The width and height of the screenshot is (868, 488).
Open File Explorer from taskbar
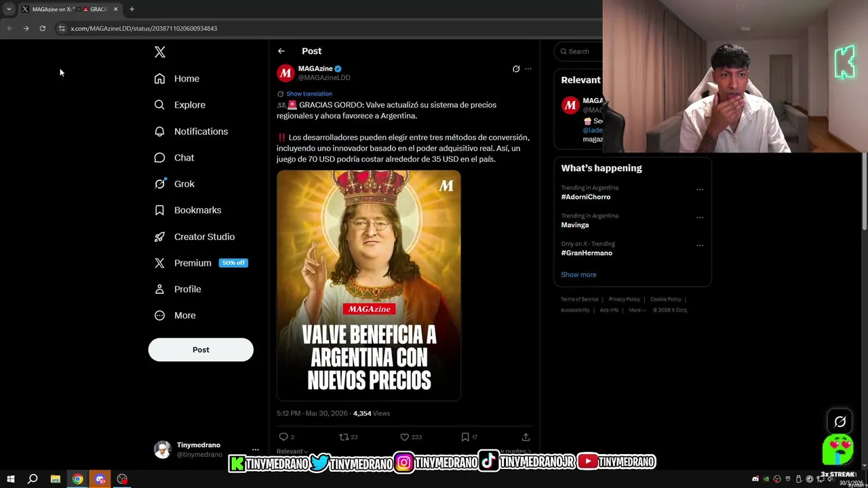point(55,479)
